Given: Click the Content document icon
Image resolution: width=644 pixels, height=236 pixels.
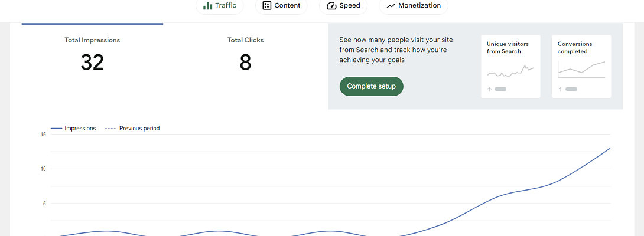Looking at the screenshot, I should [267, 6].
